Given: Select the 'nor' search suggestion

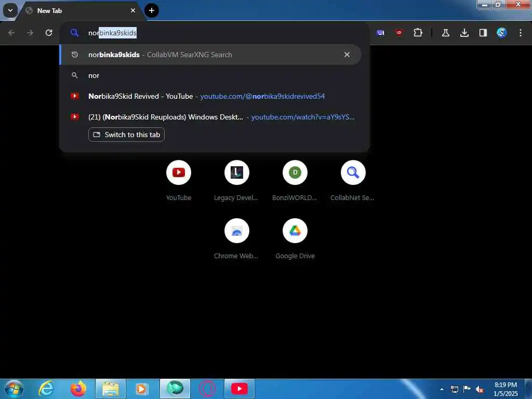Looking at the screenshot, I should tap(210, 76).
